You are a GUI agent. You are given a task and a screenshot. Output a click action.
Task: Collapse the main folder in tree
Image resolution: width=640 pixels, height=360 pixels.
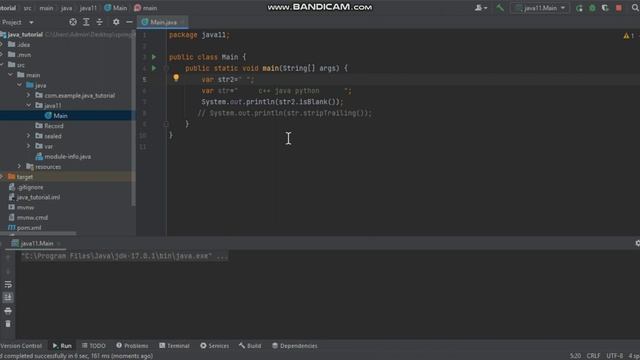[11, 75]
